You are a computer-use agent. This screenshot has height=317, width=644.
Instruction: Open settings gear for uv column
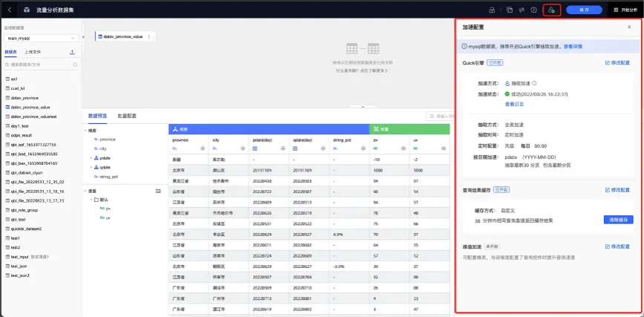pos(444,148)
